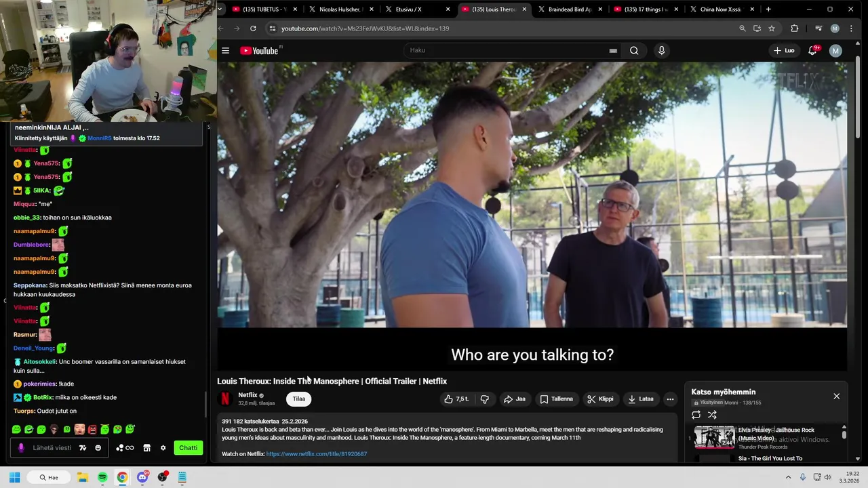Click MonniRS name in pinned message

[99, 138]
